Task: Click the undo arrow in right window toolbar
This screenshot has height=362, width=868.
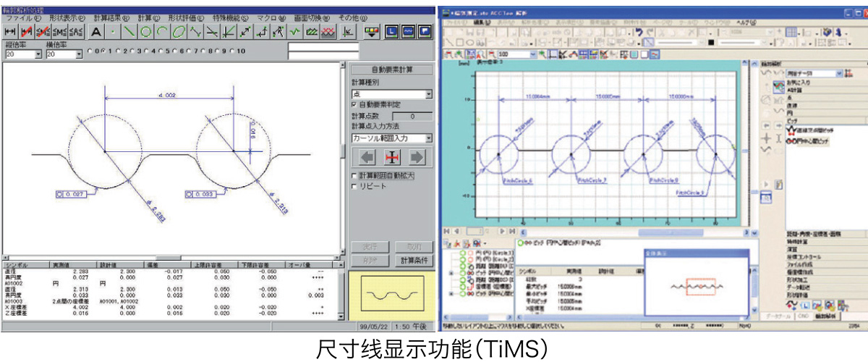Action: 639,33
